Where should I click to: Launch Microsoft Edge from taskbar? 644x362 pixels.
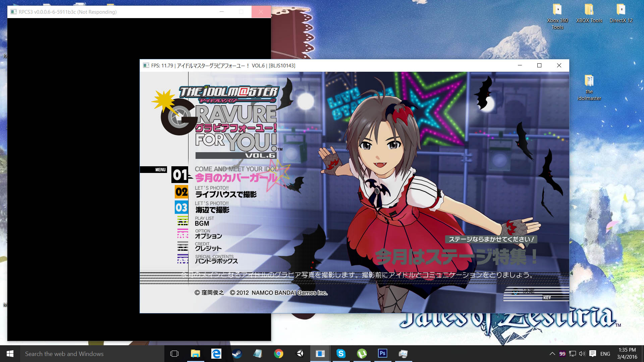(x=216, y=354)
